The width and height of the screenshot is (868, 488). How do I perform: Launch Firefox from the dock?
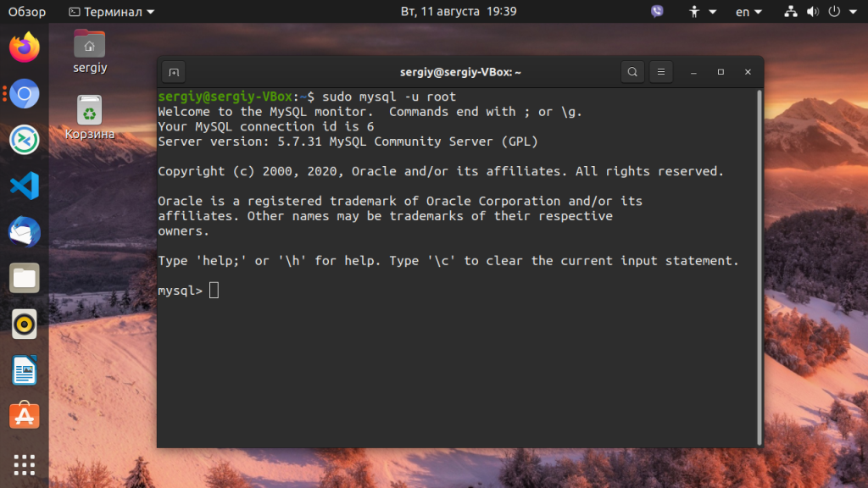25,47
